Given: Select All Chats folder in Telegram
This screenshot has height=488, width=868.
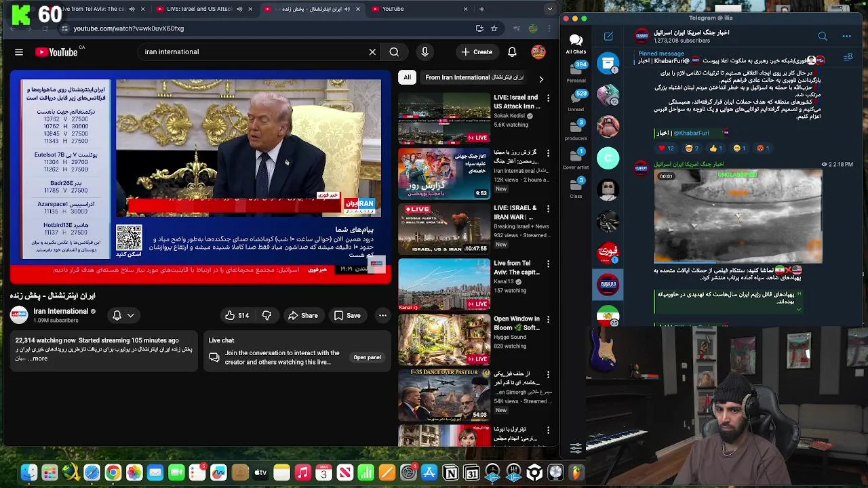Looking at the screenshot, I should point(576,44).
